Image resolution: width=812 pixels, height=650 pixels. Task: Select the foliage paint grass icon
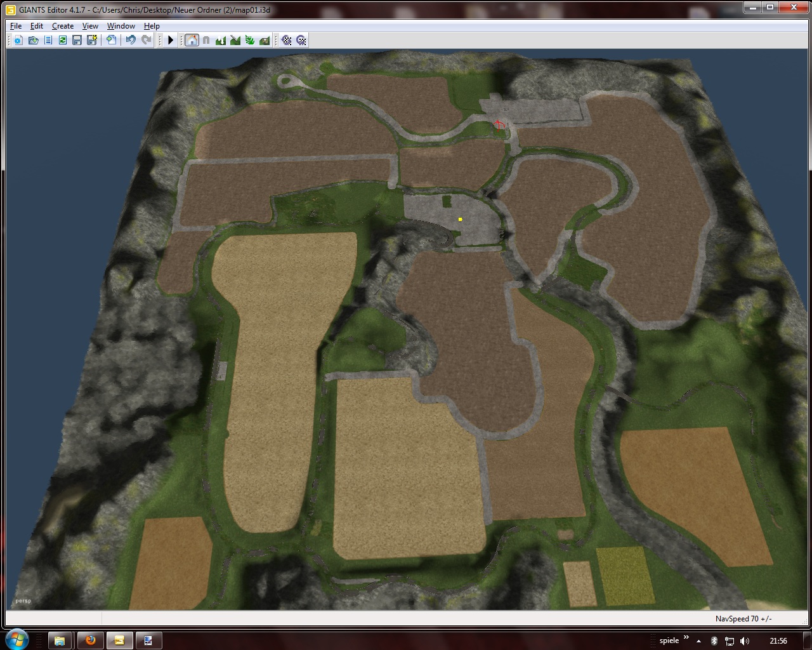[250, 40]
